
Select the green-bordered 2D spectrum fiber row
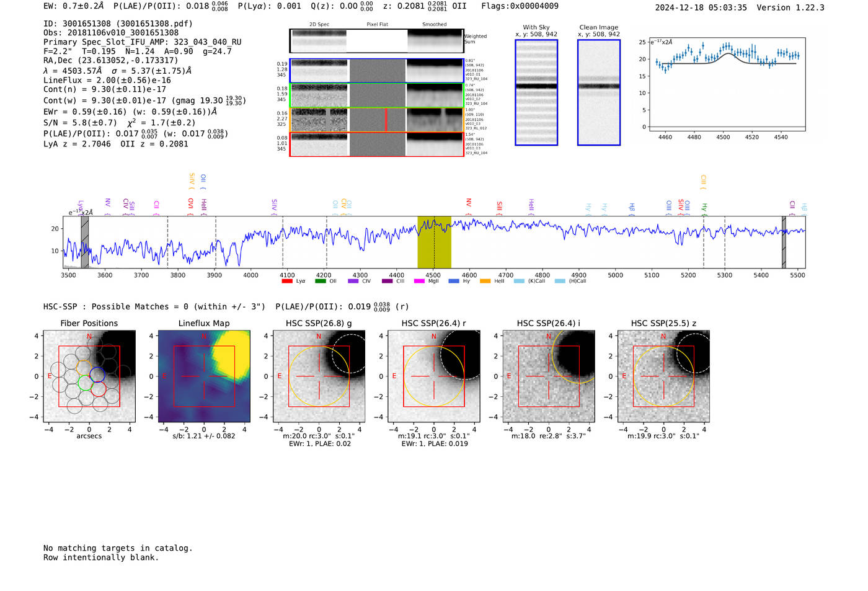point(376,95)
